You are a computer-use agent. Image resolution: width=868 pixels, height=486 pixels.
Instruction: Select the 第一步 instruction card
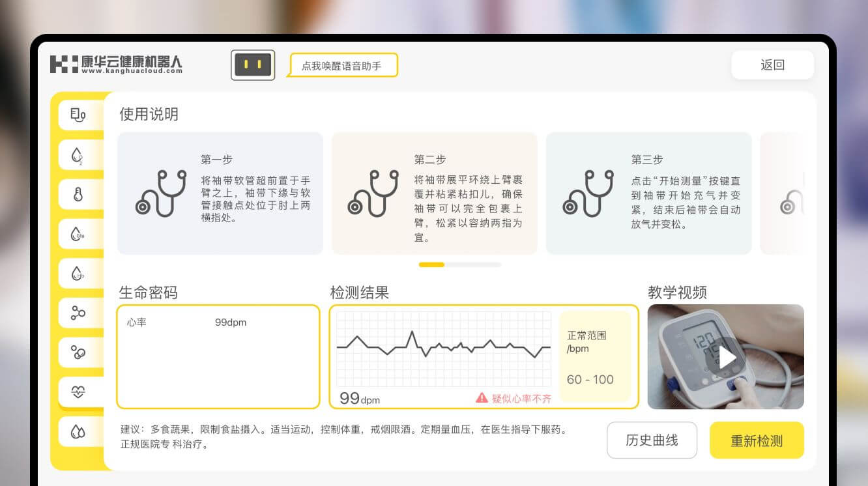(x=220, y=193)
